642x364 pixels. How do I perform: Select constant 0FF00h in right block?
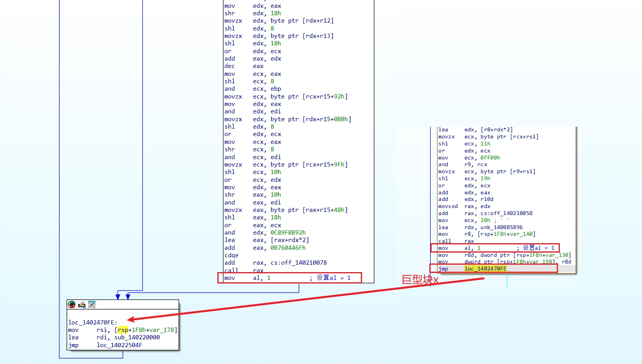coord(490,158)
